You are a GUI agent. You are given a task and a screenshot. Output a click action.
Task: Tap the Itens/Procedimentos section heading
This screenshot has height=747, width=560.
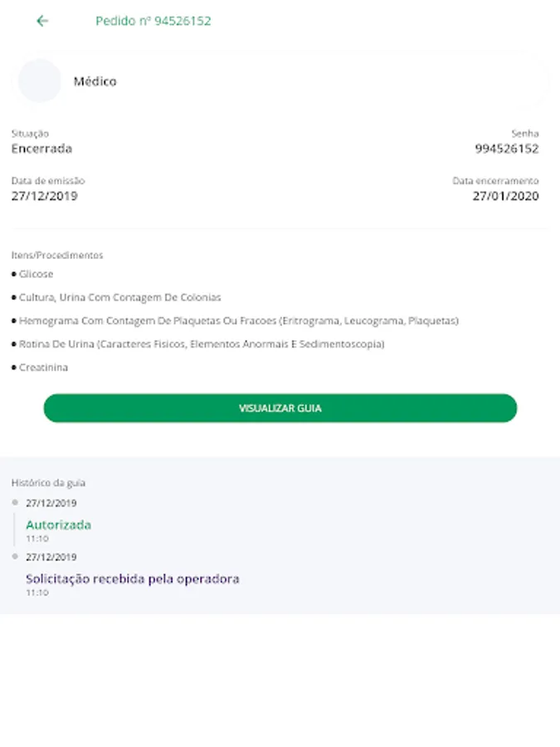pyautogui.click(x=57, y=256)
